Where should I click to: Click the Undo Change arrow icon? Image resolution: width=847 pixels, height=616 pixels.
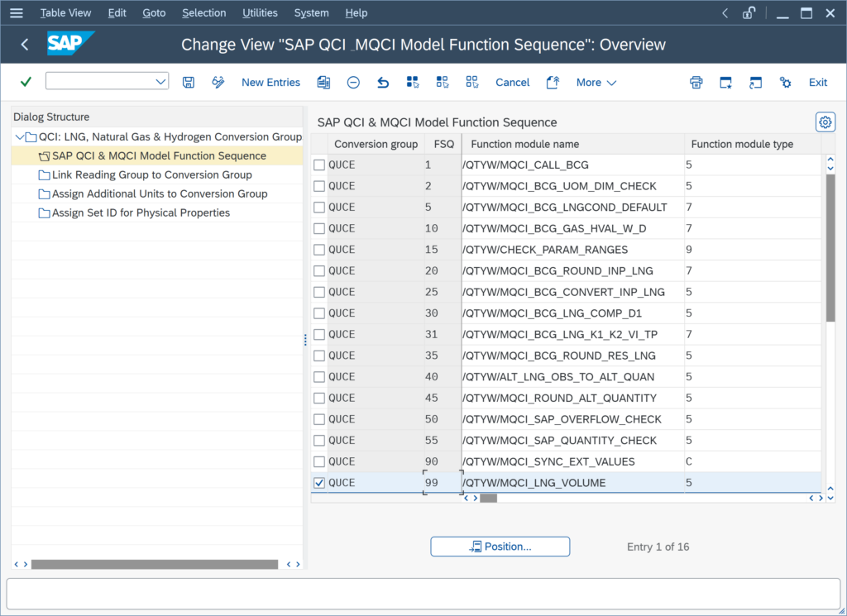tap(383, 82)
